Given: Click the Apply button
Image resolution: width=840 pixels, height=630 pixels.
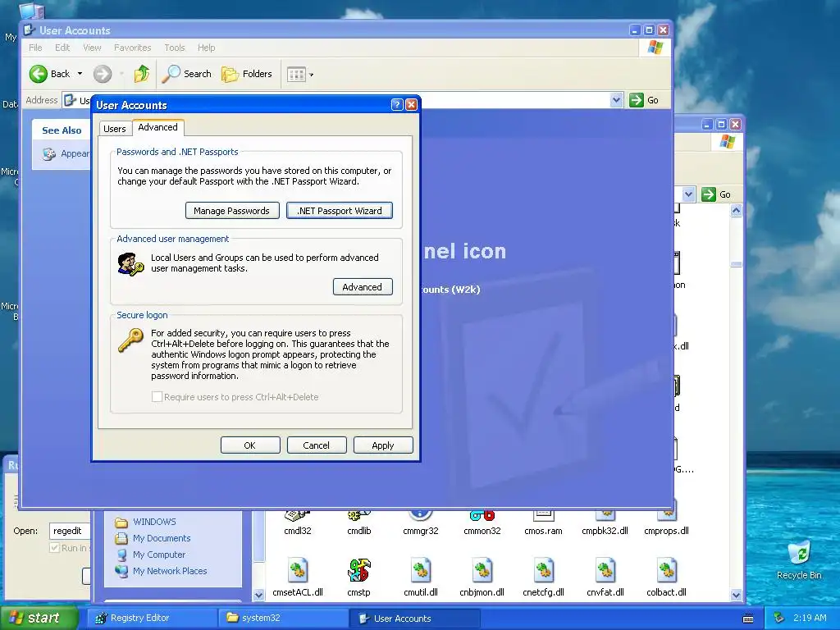Looking at the screenshot, I should tap(383, 445).
